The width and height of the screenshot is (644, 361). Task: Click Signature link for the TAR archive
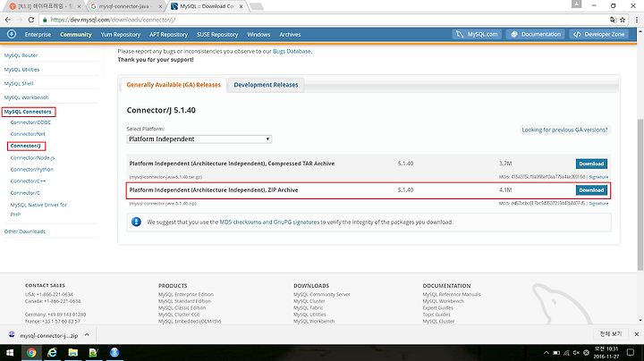point(598,177)
